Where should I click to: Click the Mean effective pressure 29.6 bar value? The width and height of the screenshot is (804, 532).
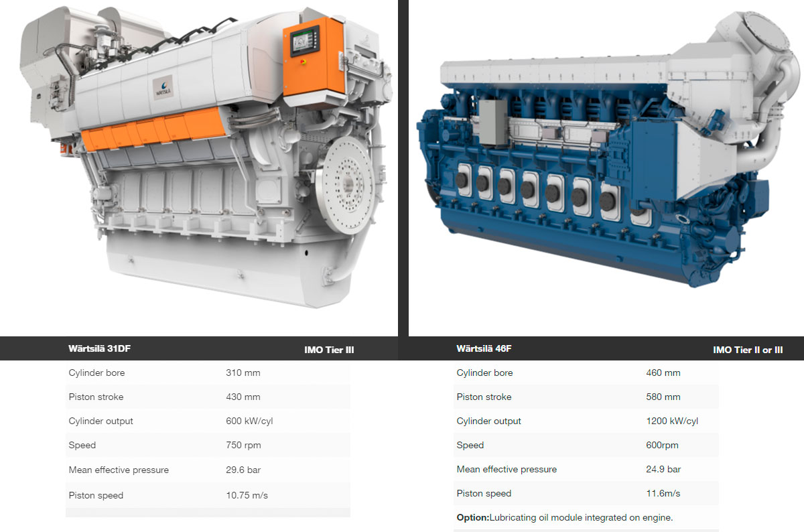243,470
